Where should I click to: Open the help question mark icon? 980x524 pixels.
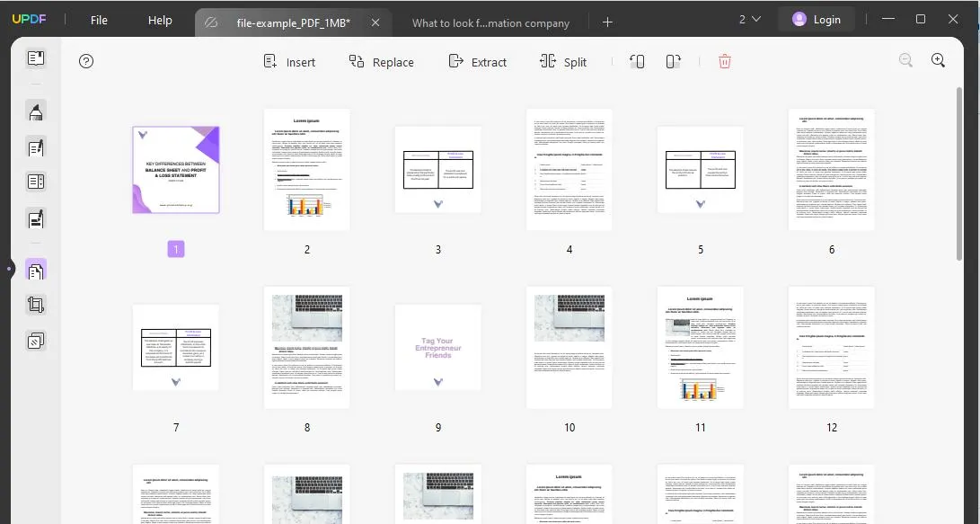(x=86, y=61)
